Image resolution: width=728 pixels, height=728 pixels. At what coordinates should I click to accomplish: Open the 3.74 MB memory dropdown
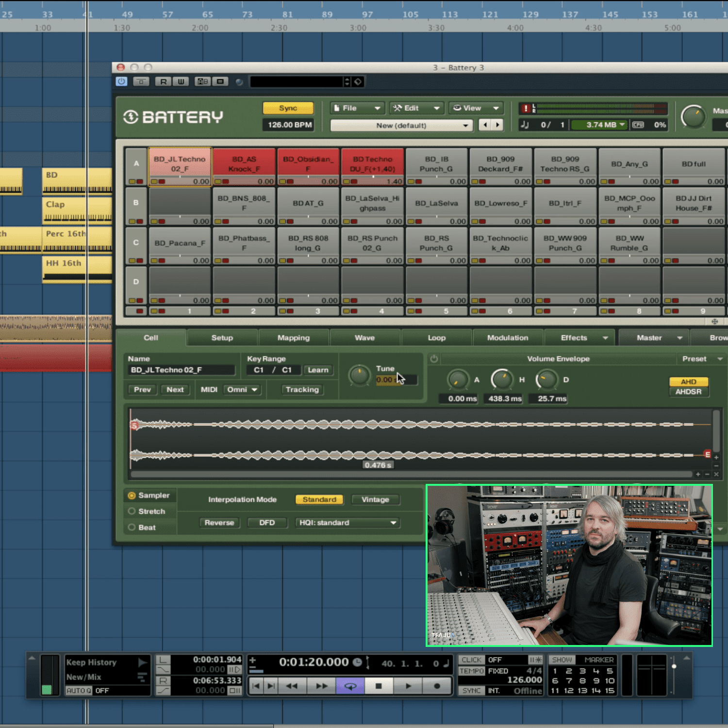[599, 125]
